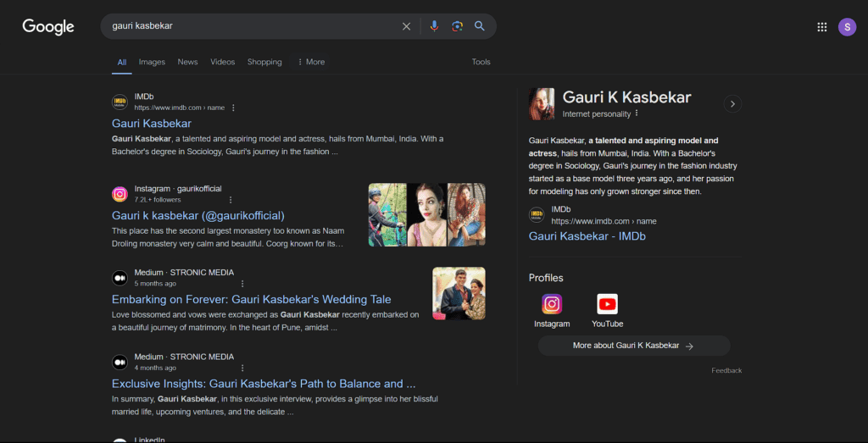Open the Google apps grid icon
Image resolution: width=868 pixels, height=443 pixels.
click(x=822, y=26)
